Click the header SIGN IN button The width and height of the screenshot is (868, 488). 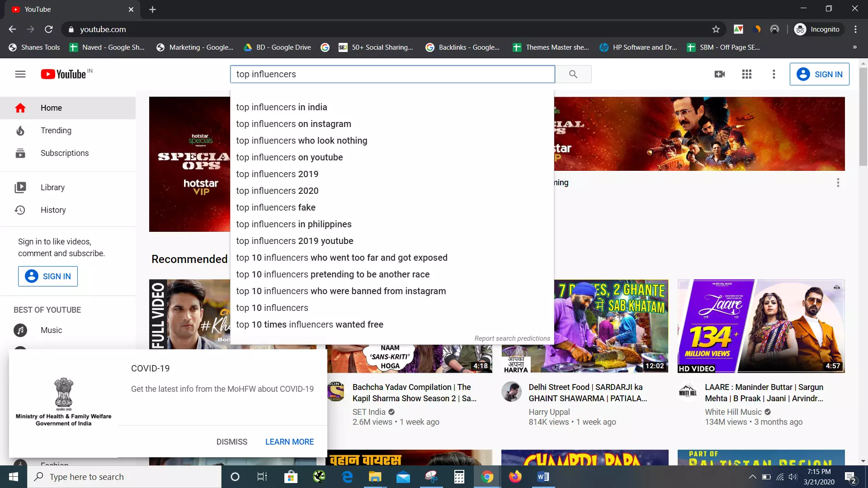pyautogui.click(x=819, y=74)
